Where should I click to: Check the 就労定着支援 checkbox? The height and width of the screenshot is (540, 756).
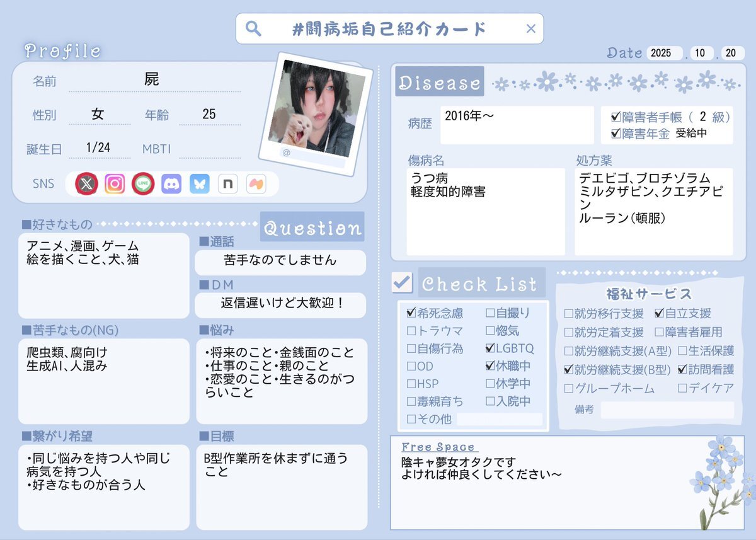coord(568,331)
